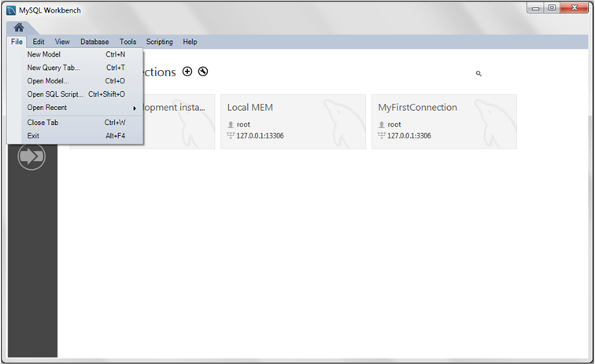Click Exit in the File menu
This screenshot has width=595, height=364.
(x=33, y=136)
